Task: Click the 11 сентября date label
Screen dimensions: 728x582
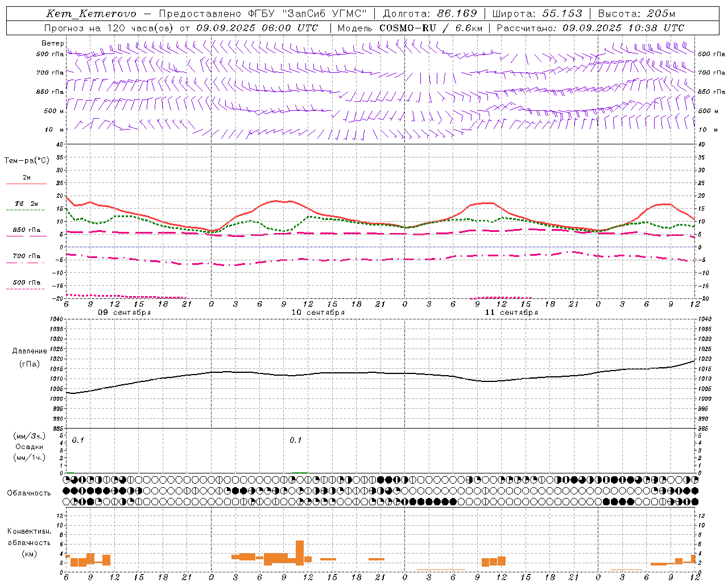Action: 511,313
